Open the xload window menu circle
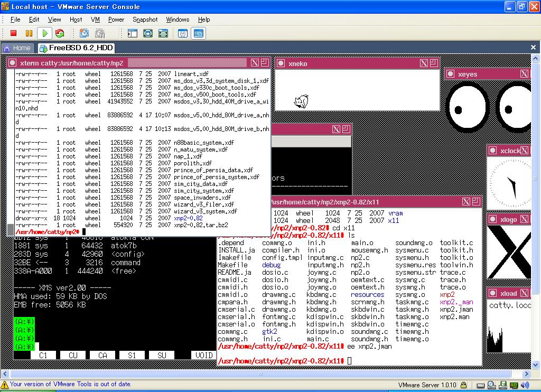Image resolution: width=541 pixels, height=392 pixels. tap(493, 293)
